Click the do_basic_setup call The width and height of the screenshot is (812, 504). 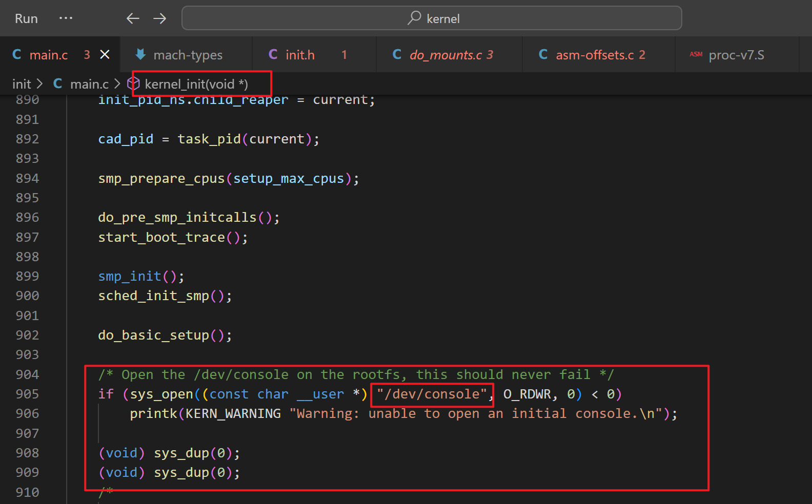tap(153, 335)
